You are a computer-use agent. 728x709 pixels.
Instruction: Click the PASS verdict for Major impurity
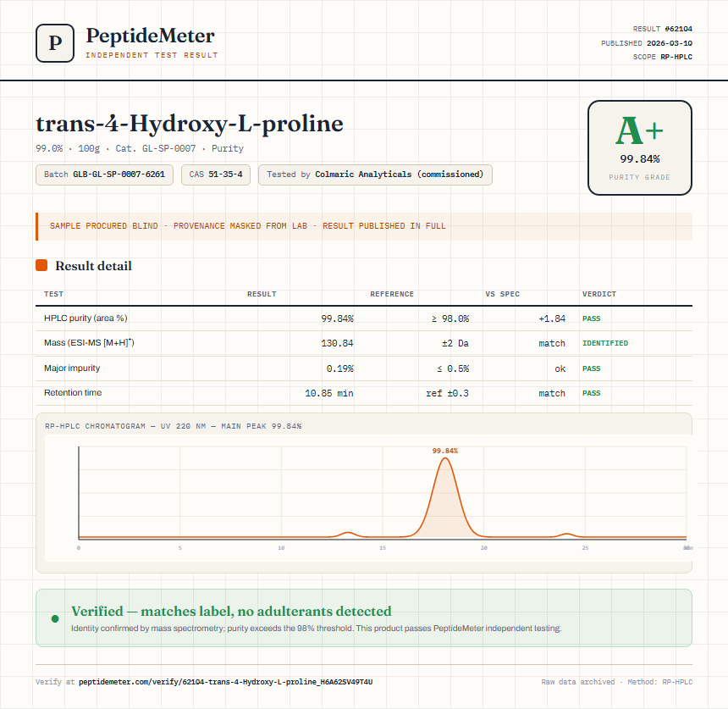coord(592,368)
